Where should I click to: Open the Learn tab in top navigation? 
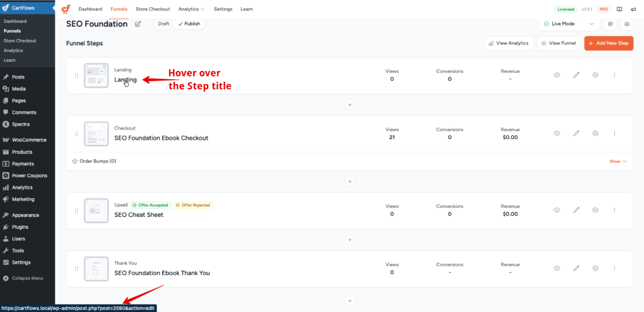point(247,9)
